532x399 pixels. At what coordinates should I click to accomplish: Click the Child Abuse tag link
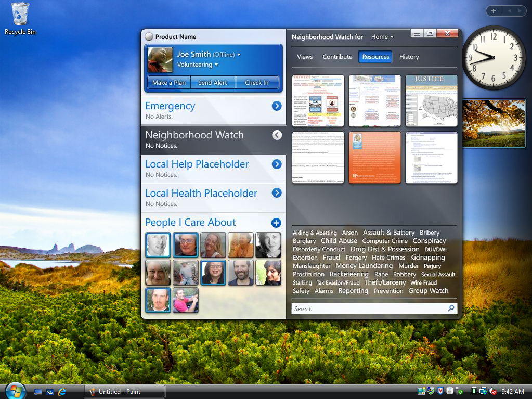339,241
